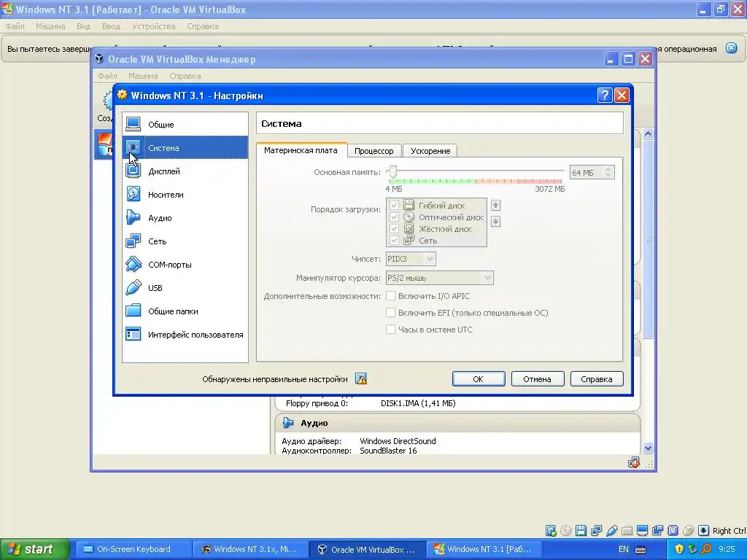The width and height of the screenshot is (747, 560).
Task: Click the Windows security shield tray icon
Action: click(679, 549)
